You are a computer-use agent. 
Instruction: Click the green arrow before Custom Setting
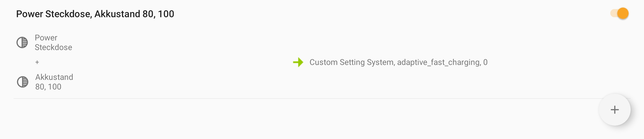tap(298, 62)
